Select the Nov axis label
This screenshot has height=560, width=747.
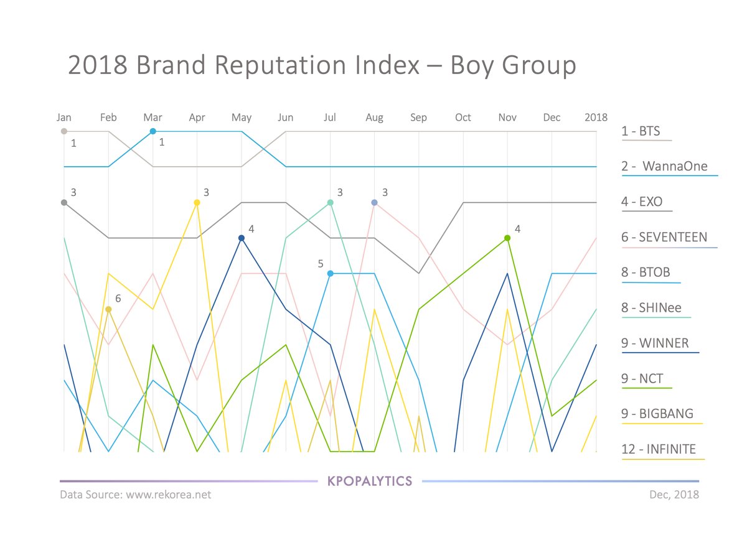(507, 118)
